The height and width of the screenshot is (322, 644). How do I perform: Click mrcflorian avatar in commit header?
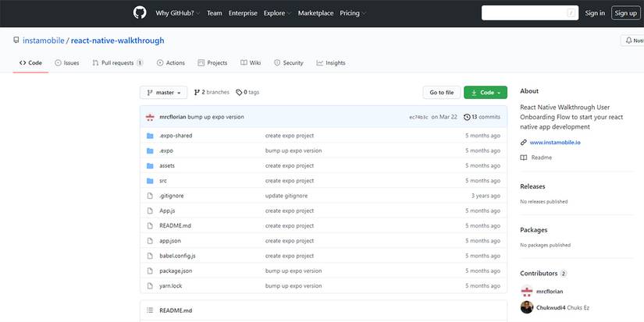[150, 117]
